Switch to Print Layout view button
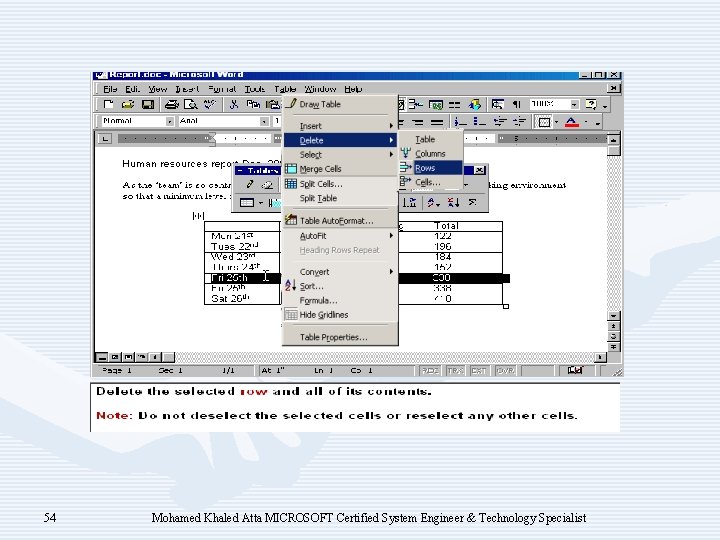 tap(128, 357)
